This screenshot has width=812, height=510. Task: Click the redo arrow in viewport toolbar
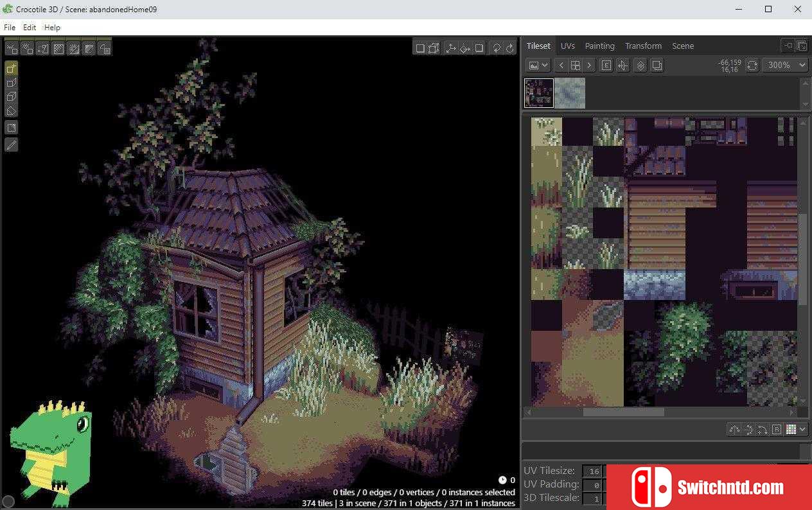510,48
